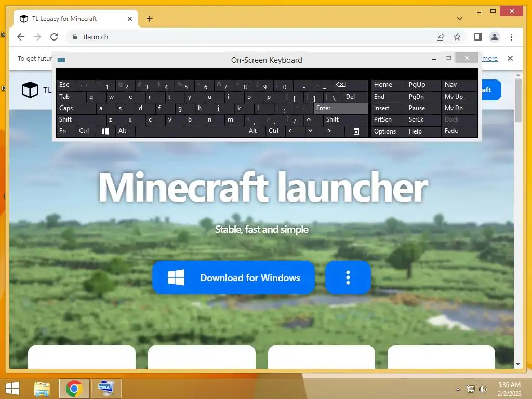Toggle the left Shift key
This screenshot has width=532, height=399.
[81, 119]
